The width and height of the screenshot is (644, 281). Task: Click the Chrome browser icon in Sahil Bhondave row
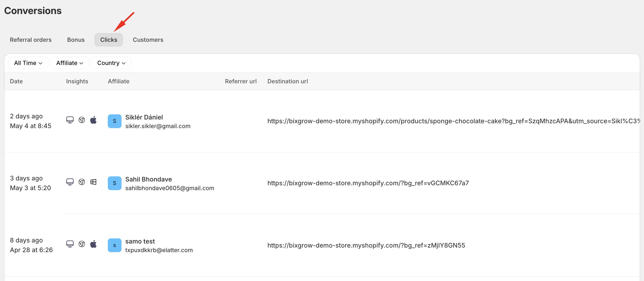82,182
